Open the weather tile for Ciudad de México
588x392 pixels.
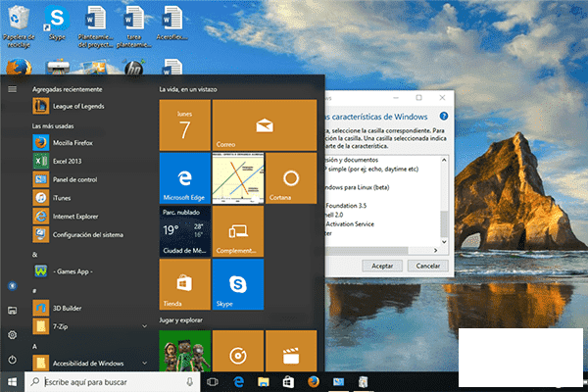tap(185, 231)
